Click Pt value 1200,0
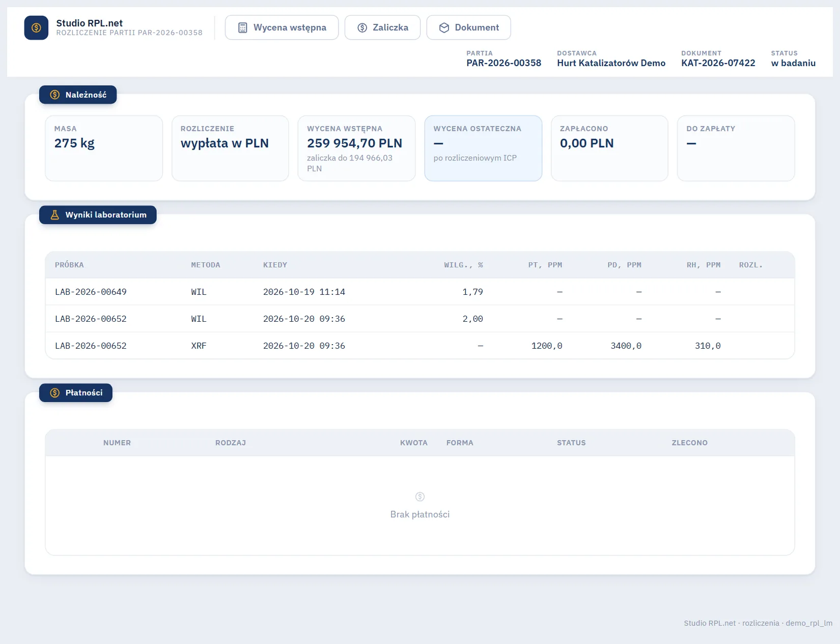 547,346
